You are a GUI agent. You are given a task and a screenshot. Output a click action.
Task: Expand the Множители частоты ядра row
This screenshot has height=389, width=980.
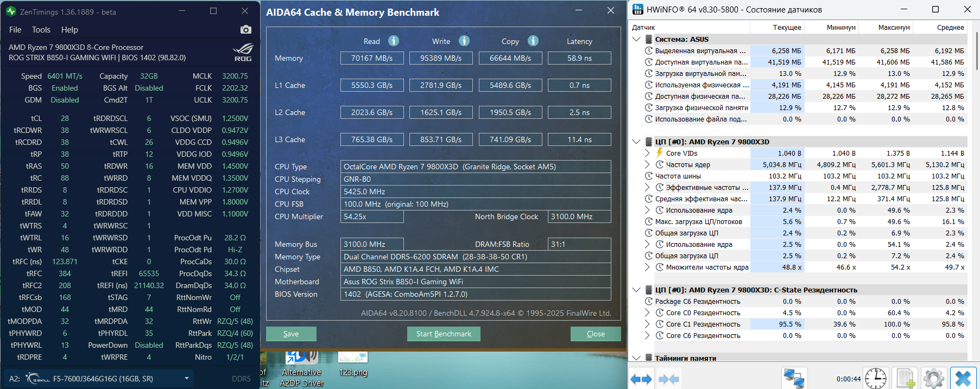647,267
